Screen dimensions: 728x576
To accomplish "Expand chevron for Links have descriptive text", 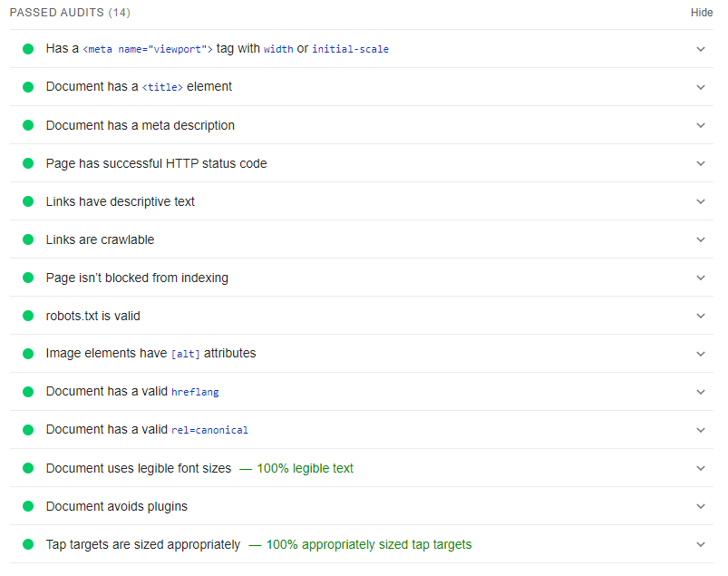I will click(701, 201).
